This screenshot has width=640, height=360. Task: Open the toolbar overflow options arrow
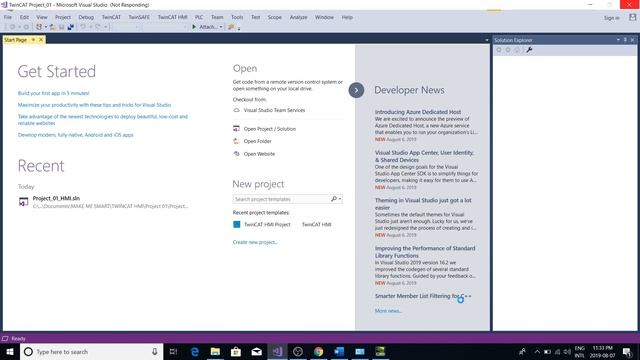pos(239,29)
